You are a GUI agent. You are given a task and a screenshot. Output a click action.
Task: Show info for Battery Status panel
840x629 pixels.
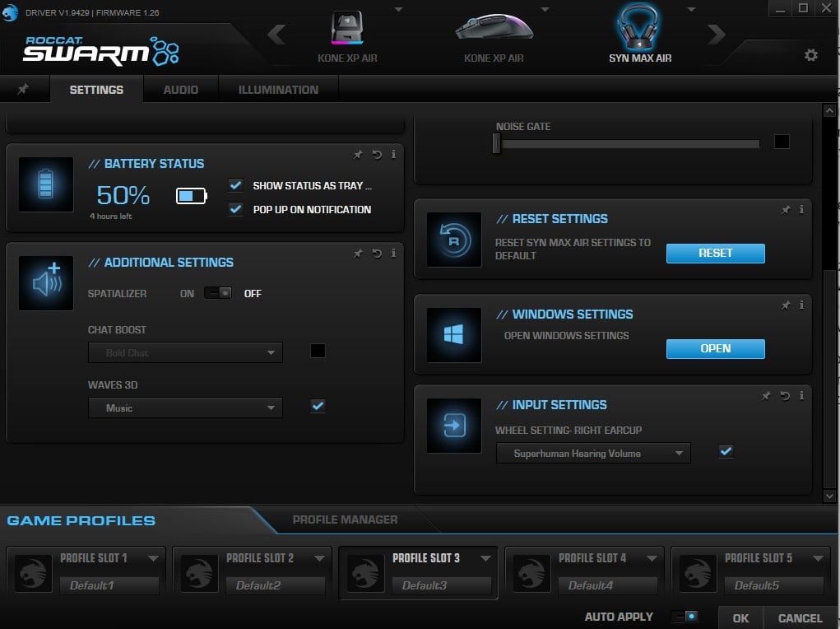tap(394, 155)
